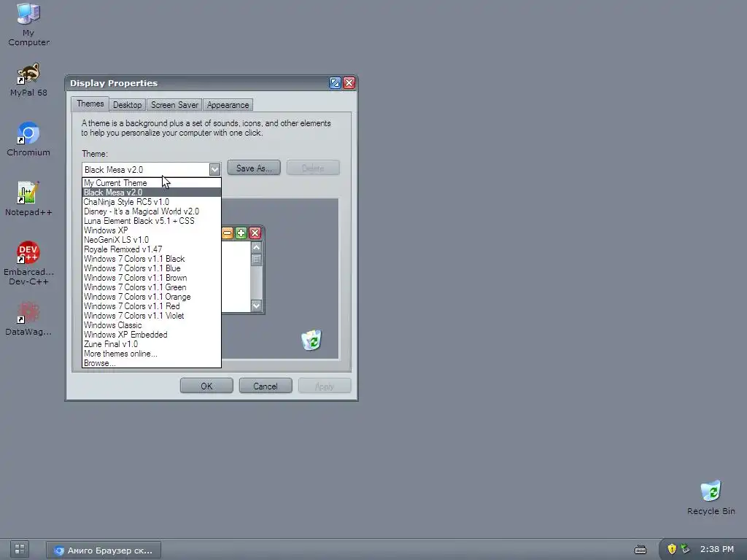Launch Notepad++ from the desktop
The image size is (747, 560).
tap(28, 198)
